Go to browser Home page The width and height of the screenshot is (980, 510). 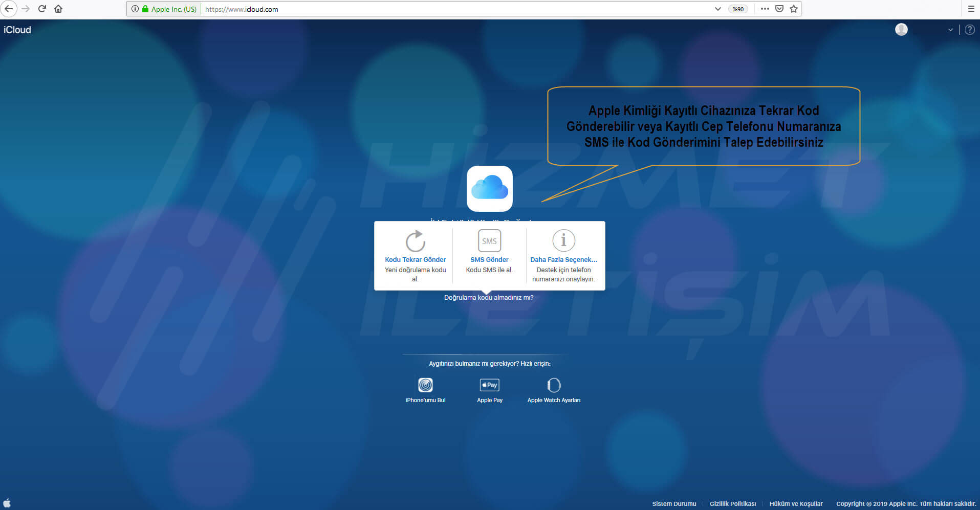[x=58, y=9]
